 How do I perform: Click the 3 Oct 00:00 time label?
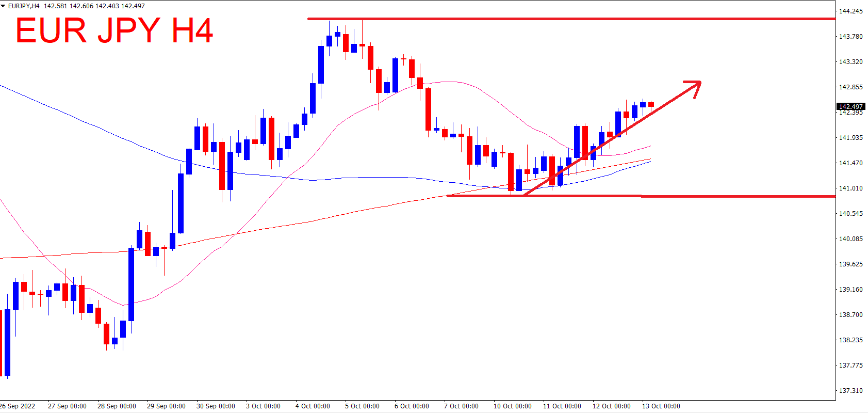point(263,406)
